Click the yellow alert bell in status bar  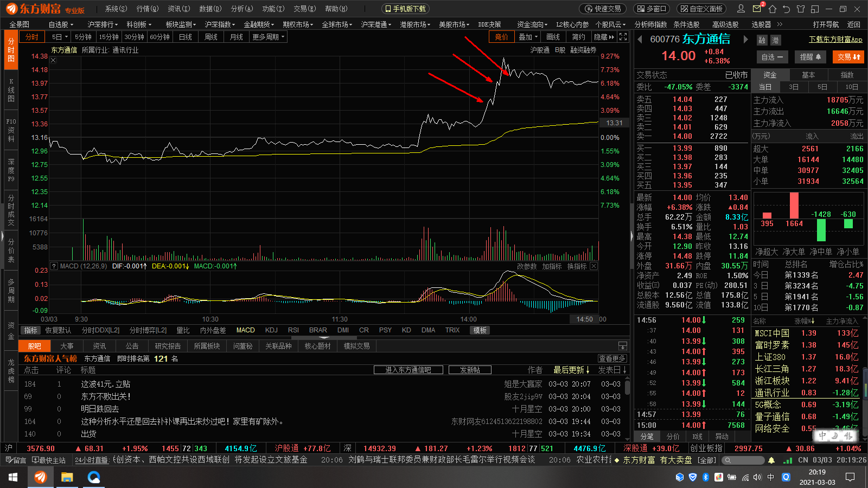771,460
